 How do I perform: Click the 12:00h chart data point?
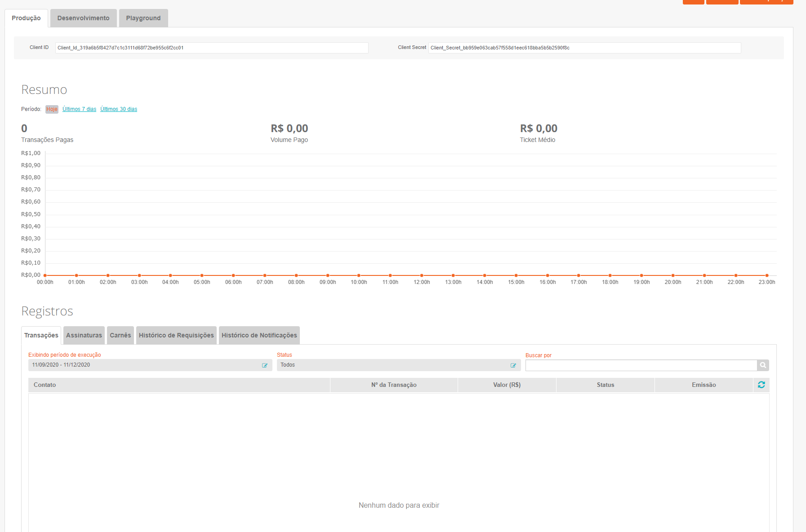point(422,275)
